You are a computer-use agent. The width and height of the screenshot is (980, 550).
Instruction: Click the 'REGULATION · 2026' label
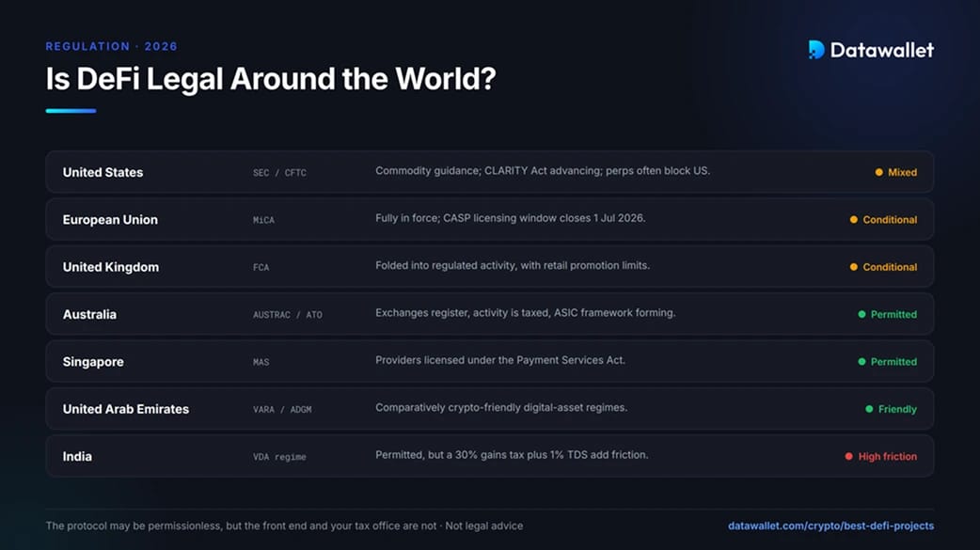[111, 46]
